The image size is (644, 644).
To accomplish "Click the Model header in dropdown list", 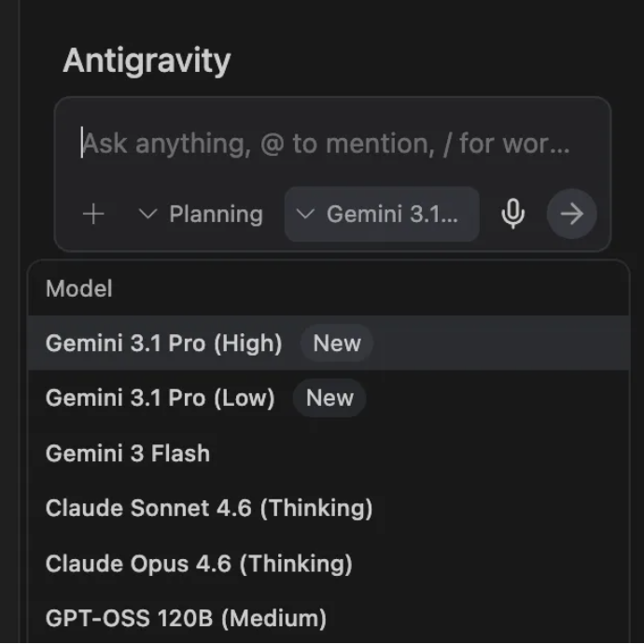I will 79,289.
